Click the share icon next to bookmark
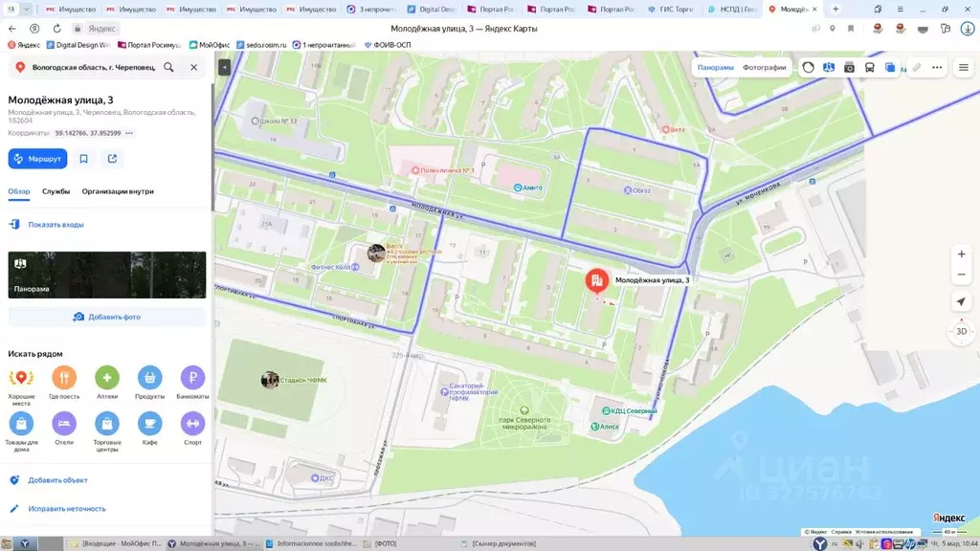The height and width of the screenshot is (551, 980). click(x=112, y=159)
